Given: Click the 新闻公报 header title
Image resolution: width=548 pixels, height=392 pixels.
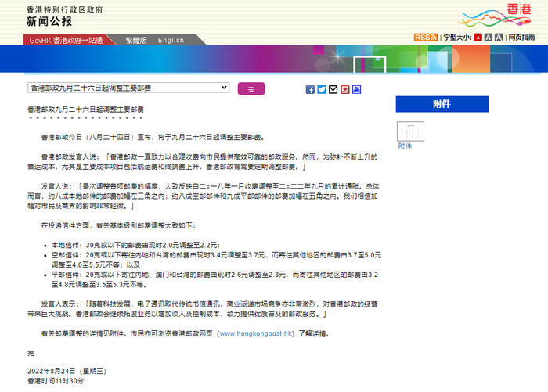Looking at the screenshot, I should click(49, 22).
